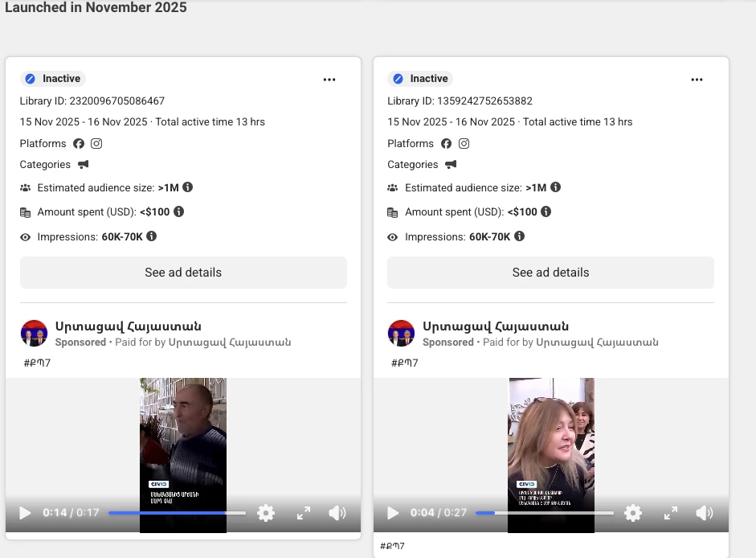The width and height of the screenshot is (756, 558).
Task: Click 60K-70K impressions value in right ad
Action: pyautogui.click(x=489, y=236)
